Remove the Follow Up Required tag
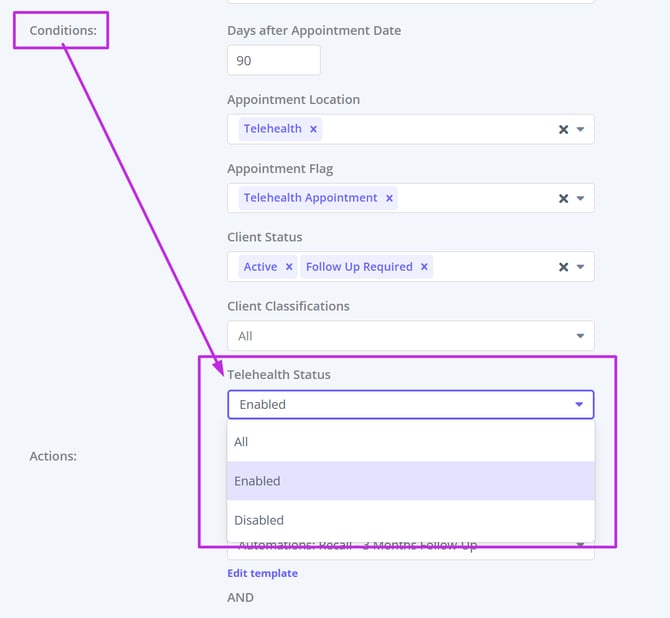This screenshot has height=618, width=670. 424,267
